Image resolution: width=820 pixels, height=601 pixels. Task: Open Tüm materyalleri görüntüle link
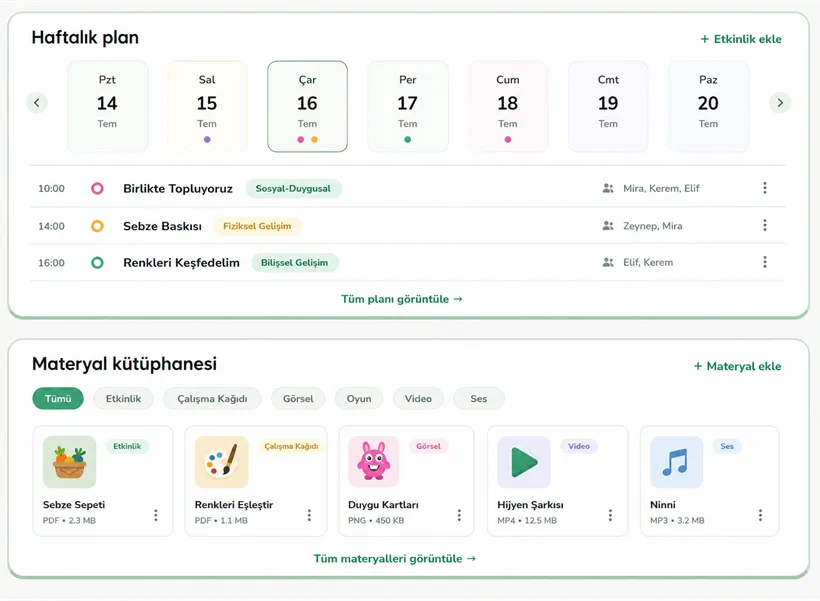tap(395, 559)
